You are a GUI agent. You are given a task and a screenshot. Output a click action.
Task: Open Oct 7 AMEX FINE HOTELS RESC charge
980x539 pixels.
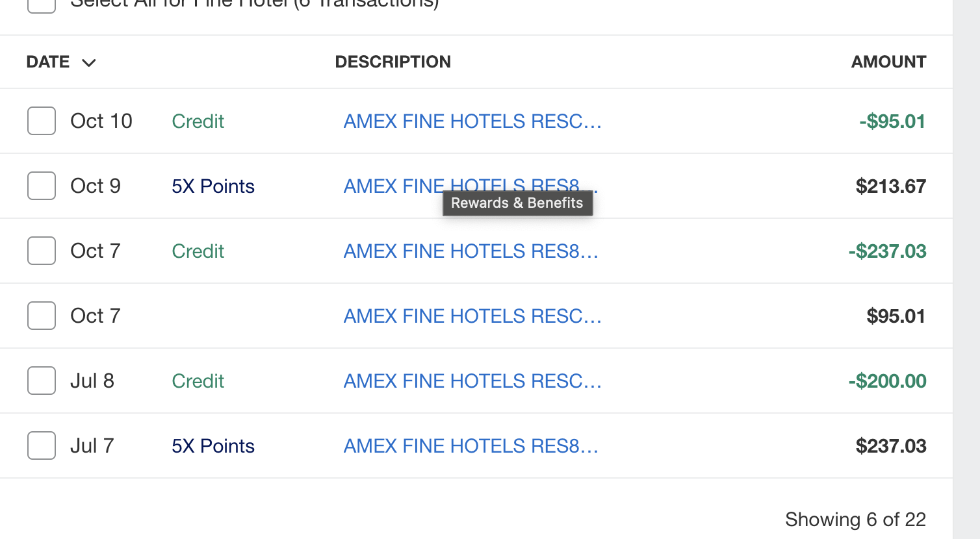tap(472, 316)
